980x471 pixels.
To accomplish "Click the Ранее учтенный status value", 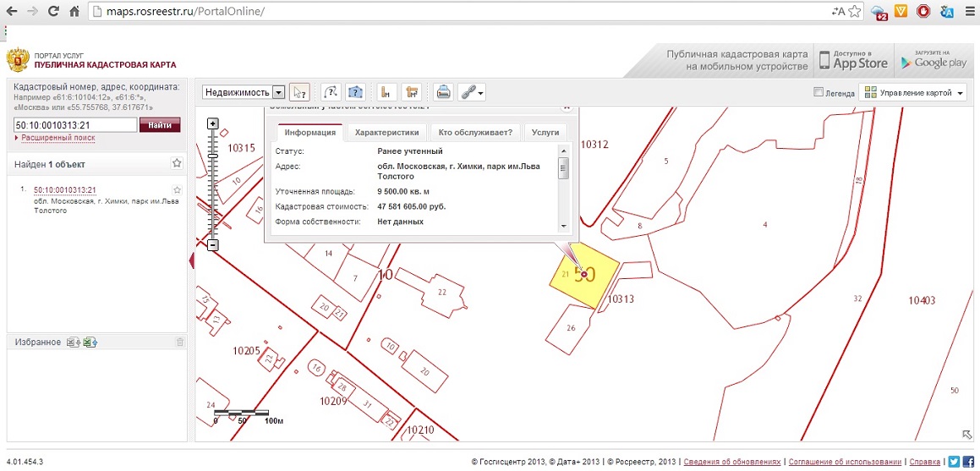I will 410,151.
